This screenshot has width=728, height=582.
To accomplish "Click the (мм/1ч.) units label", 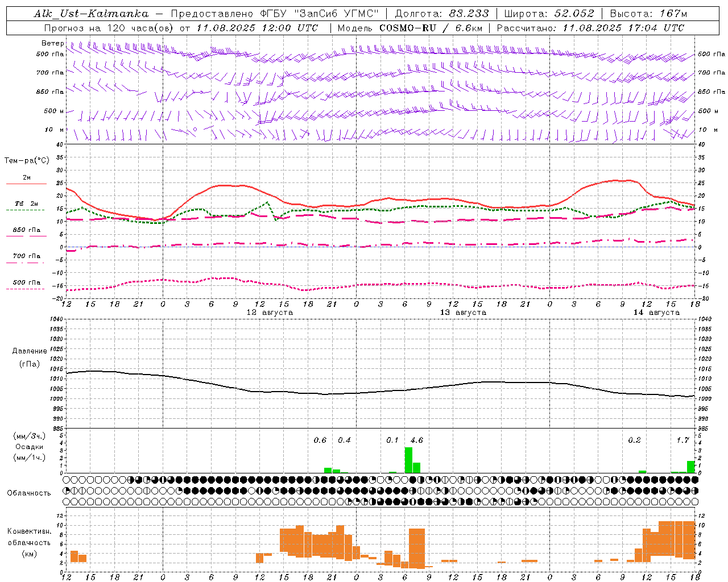I will [29, 458].
